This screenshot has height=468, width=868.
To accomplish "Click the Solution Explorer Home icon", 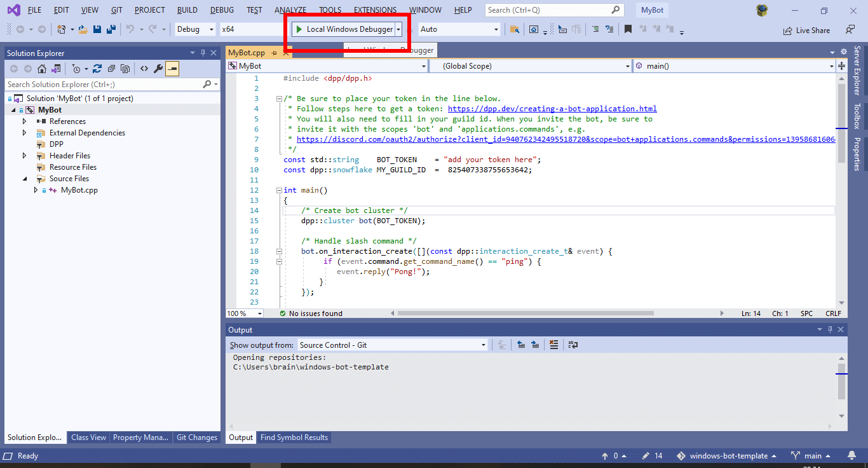I will (x=42, y=69).
